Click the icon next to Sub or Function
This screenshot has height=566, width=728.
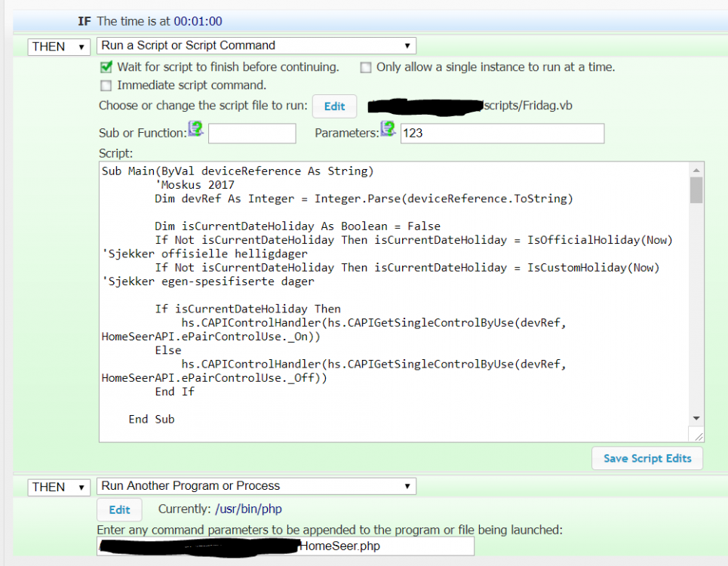196,129
